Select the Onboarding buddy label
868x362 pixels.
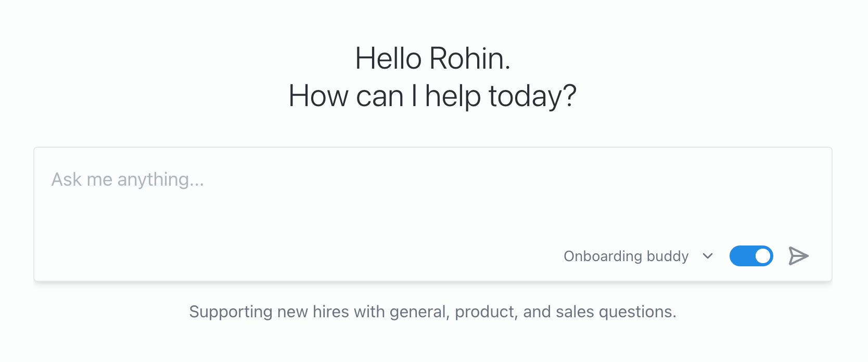[626, 256]
